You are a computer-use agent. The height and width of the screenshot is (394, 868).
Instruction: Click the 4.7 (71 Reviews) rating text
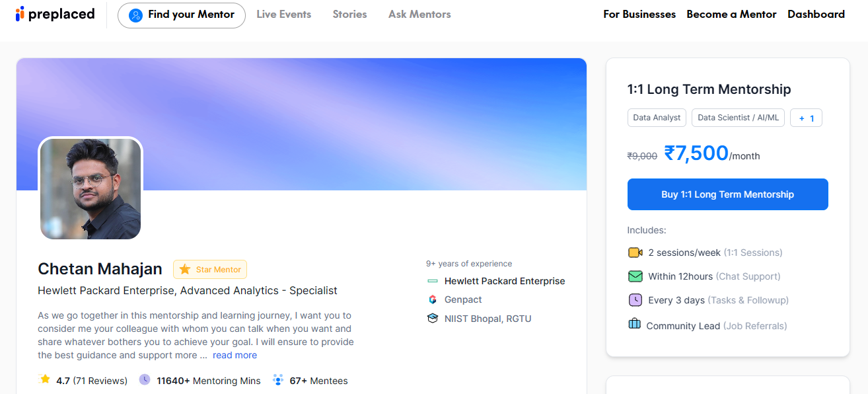pyautogui.click(x=92, y=380)
